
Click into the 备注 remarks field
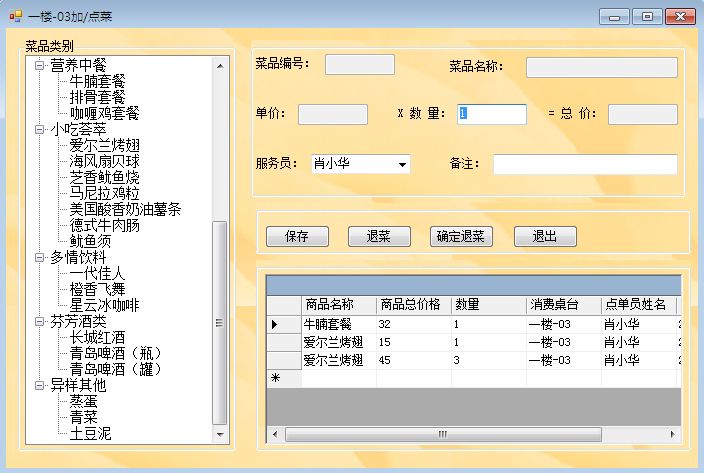coord(585,164)
